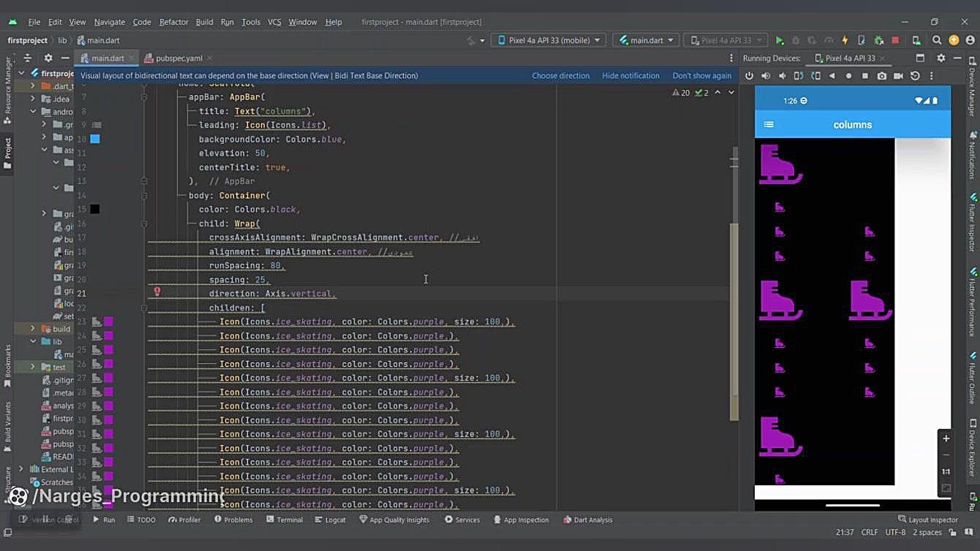980x551 pixels.
Task: Stop the running app with the red square
Action: (x=894, y=40)
